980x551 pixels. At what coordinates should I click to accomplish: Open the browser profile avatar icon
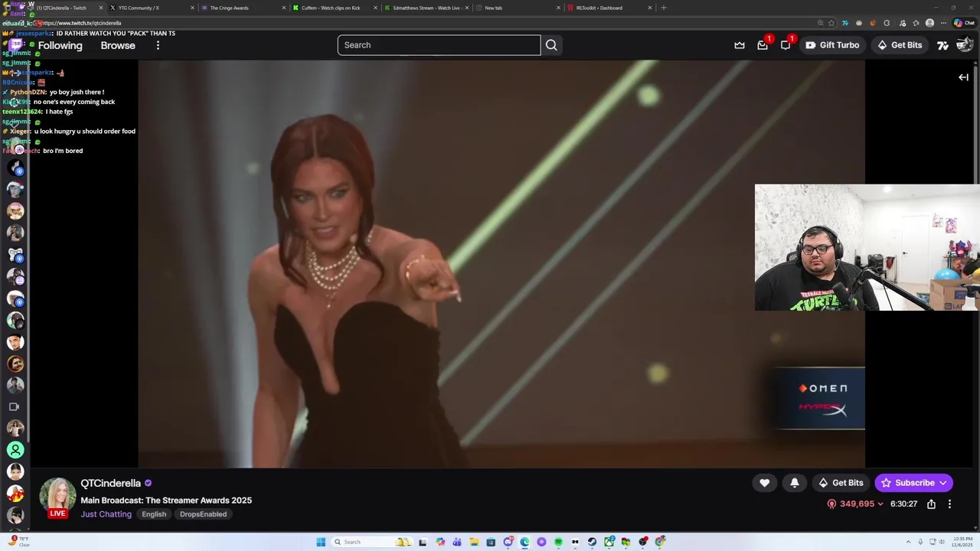pos(929,23)
